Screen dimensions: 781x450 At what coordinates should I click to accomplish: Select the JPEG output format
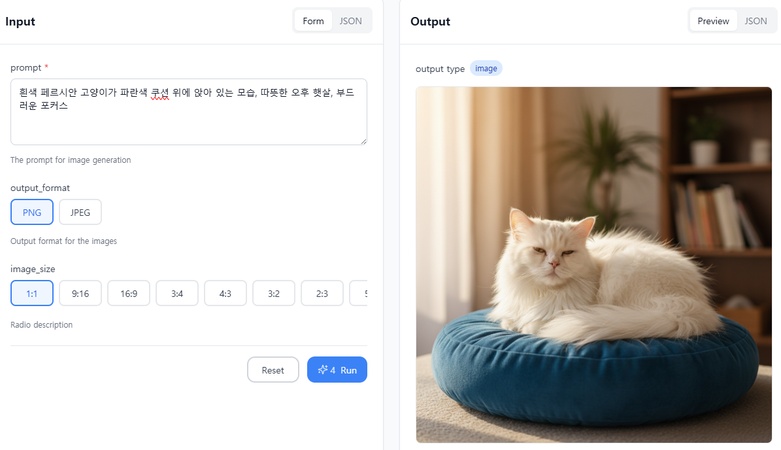(80, 212)
